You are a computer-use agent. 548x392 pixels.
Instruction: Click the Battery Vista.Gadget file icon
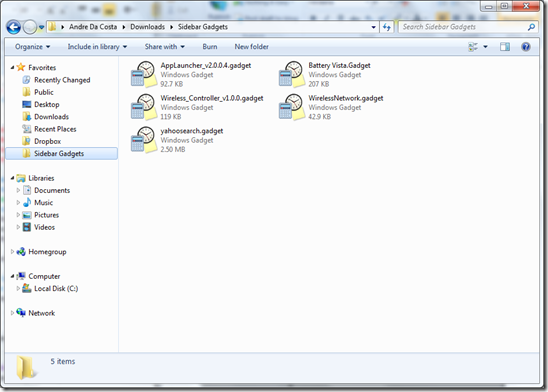(x=291, y=74)
